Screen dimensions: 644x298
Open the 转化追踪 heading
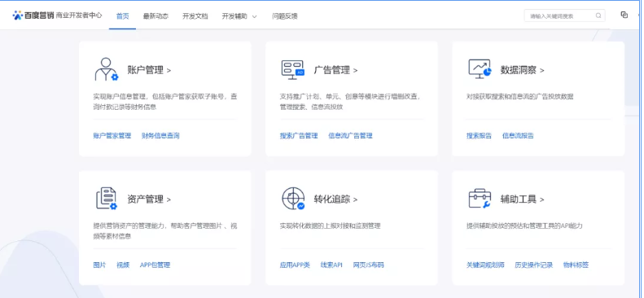(x=335, y=199)
